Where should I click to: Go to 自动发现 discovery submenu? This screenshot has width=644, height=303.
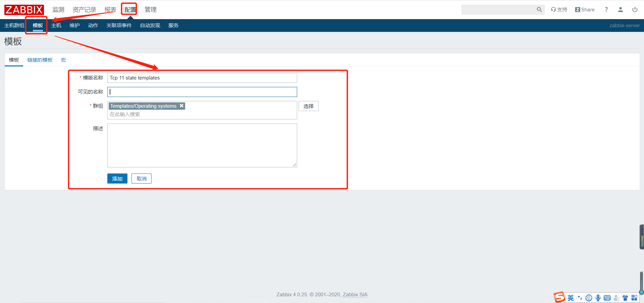(150, 26)
